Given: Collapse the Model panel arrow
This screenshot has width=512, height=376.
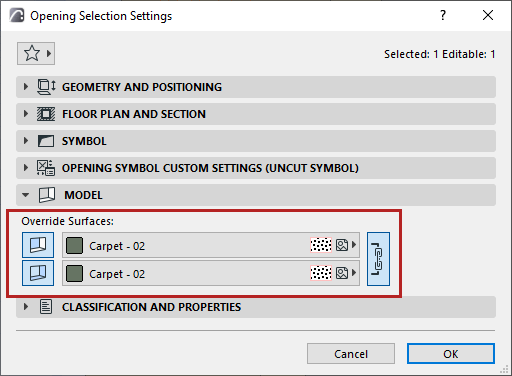Looking at the screenshot, I should [x=26, y=195].
